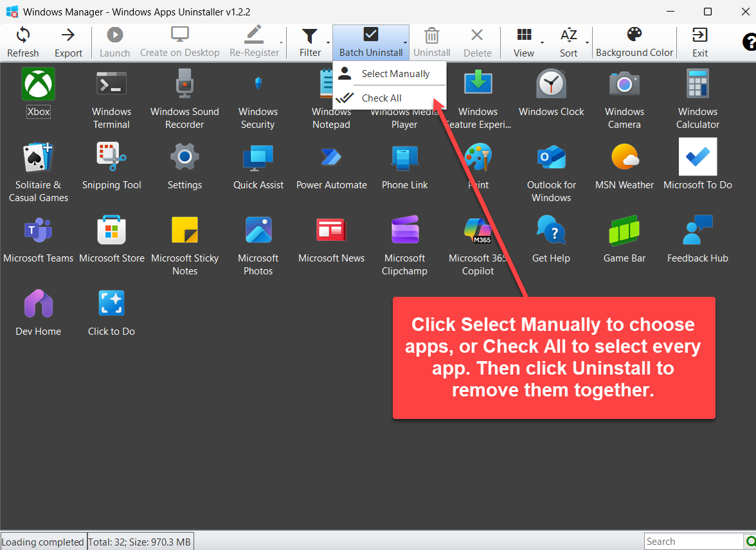Select the Dev Home app
Screen dimensions: 756x550
39,314
